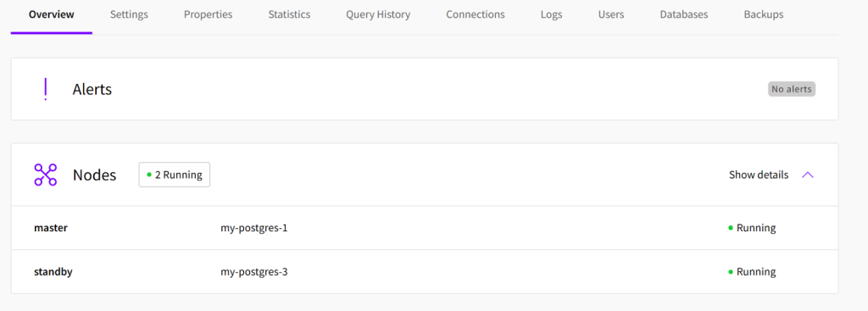Click the 2 Running status button
This screenshot has width=868, height=311.
pyautogui.click(x=175, y=175)
